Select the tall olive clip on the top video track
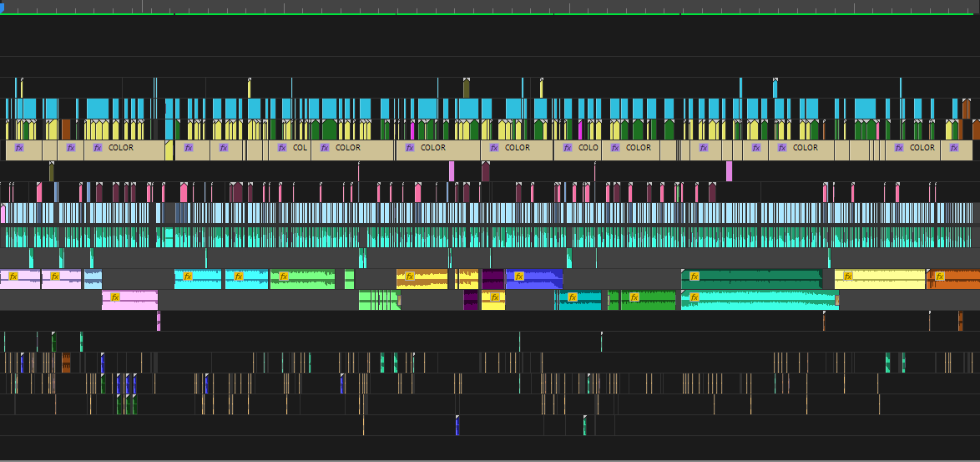This screenshot has height=462, width=980. coord(467,88)
